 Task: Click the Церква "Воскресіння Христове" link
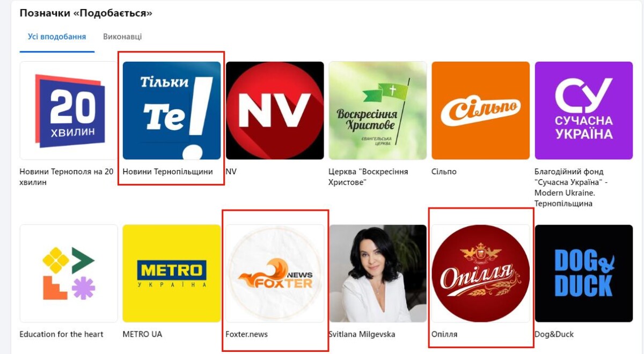point(368,177)
